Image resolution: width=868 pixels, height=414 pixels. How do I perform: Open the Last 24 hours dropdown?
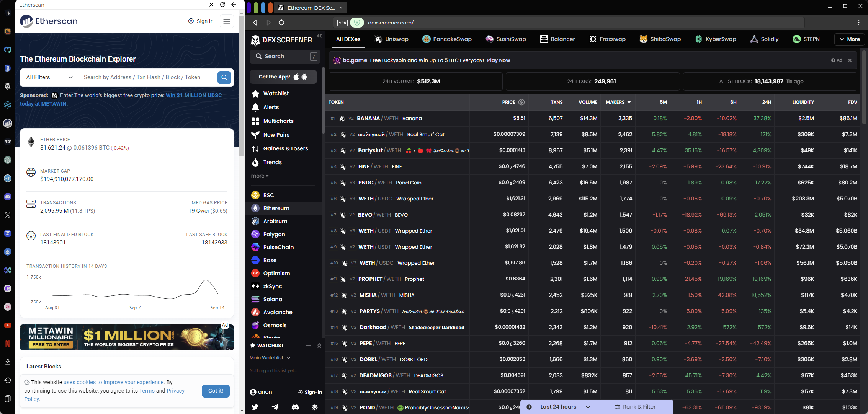pyautogui.click(x=559, y=407)
